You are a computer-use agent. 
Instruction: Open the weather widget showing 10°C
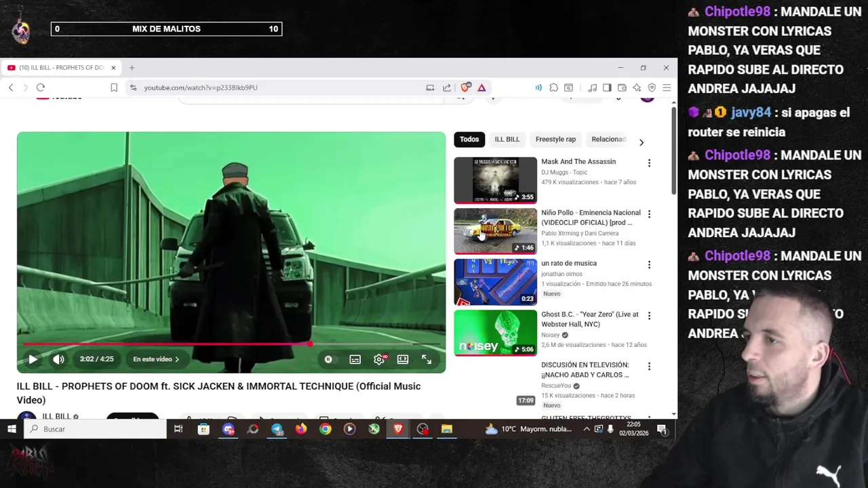click(528, 429)
